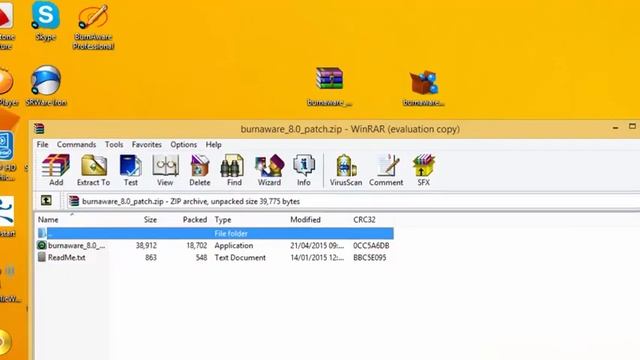This screenshot has width=640, height=360.
Task: Click the WinRAR title bar app icon
Action: click(x=39, y=129)
